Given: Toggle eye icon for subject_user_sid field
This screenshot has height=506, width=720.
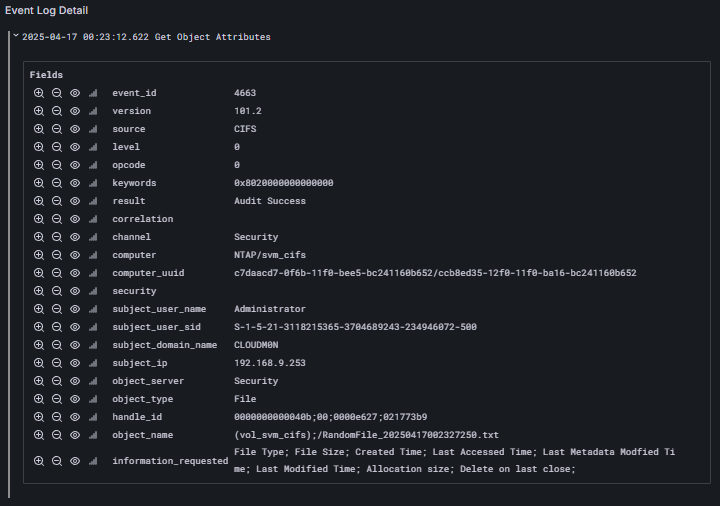Looking at the screenshot, I should 75,327.
